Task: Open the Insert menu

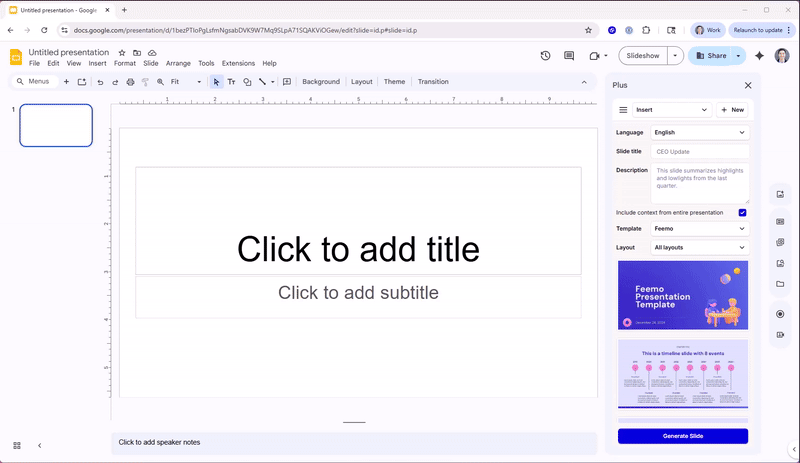Action: [x=97, y=63]
